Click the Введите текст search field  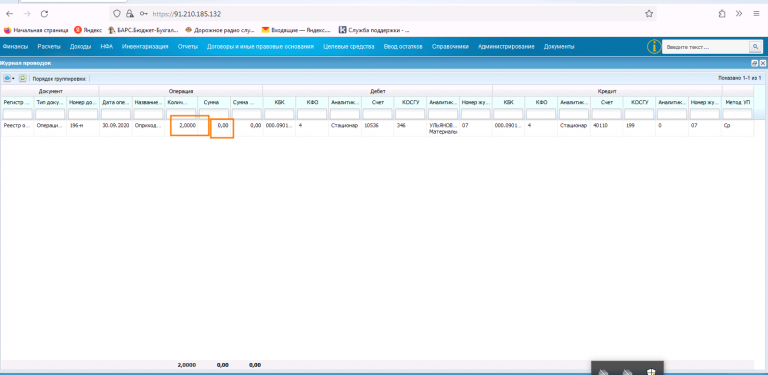click(x=706, y=47)
